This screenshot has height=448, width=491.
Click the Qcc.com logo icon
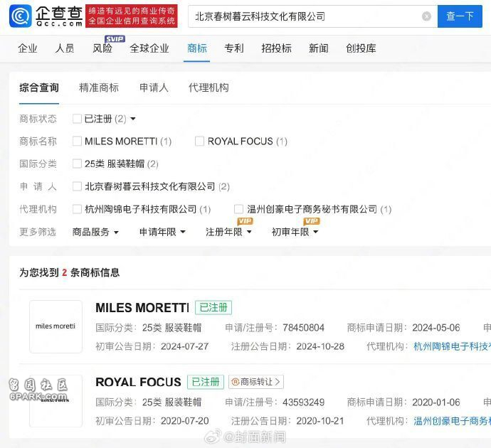tap(21, 16)
